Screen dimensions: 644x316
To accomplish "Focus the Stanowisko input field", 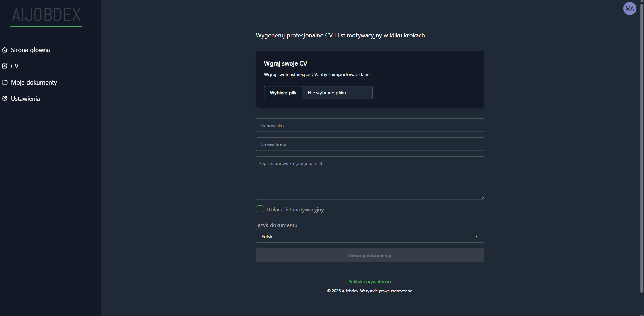I will [x=370, y=125].
